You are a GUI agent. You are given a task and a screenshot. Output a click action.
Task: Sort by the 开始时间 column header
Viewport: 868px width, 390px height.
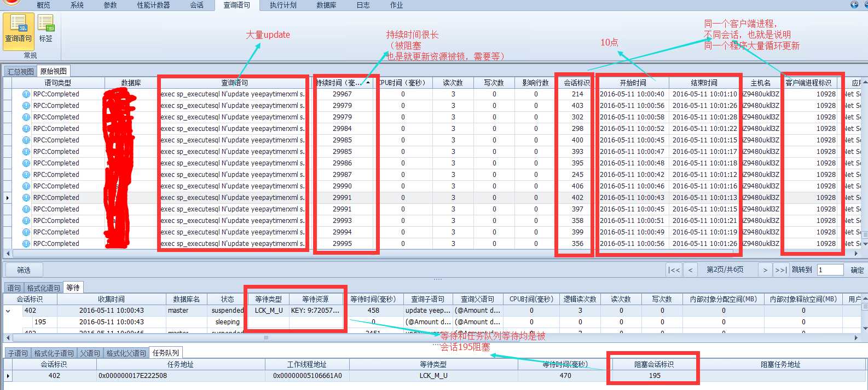pyautogui.click(x=633, y=83)
